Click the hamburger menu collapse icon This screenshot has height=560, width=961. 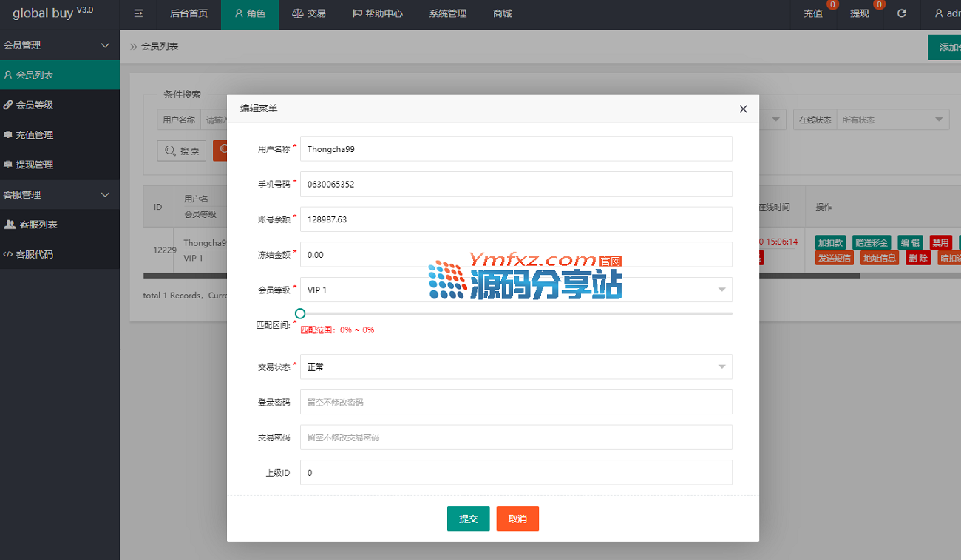click(138, 13)
